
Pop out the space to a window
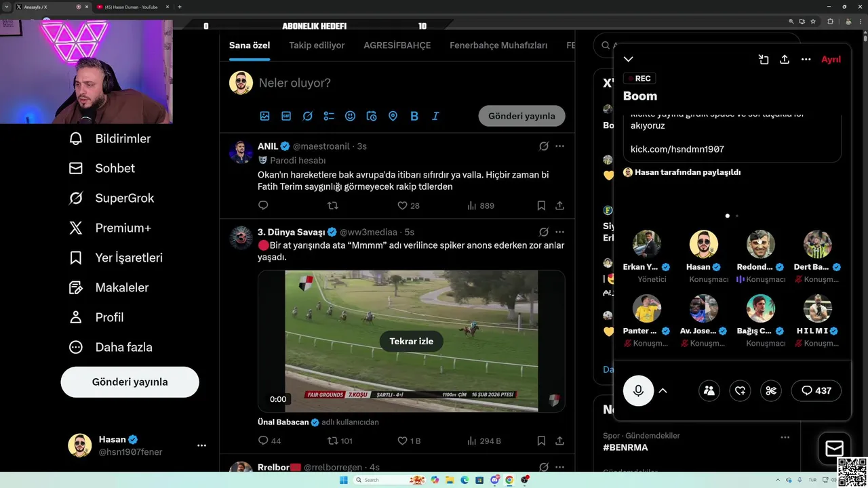click(x=764, y=59)
